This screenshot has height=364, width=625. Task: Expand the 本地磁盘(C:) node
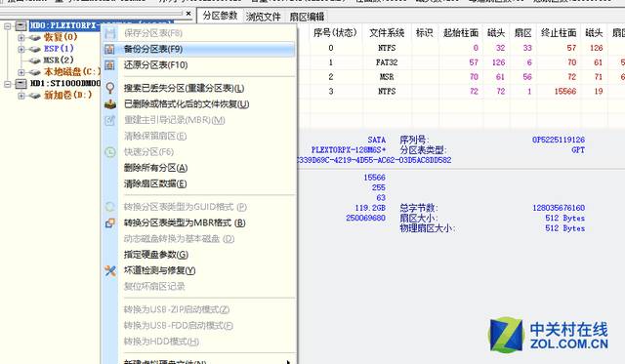coord(21,72)
